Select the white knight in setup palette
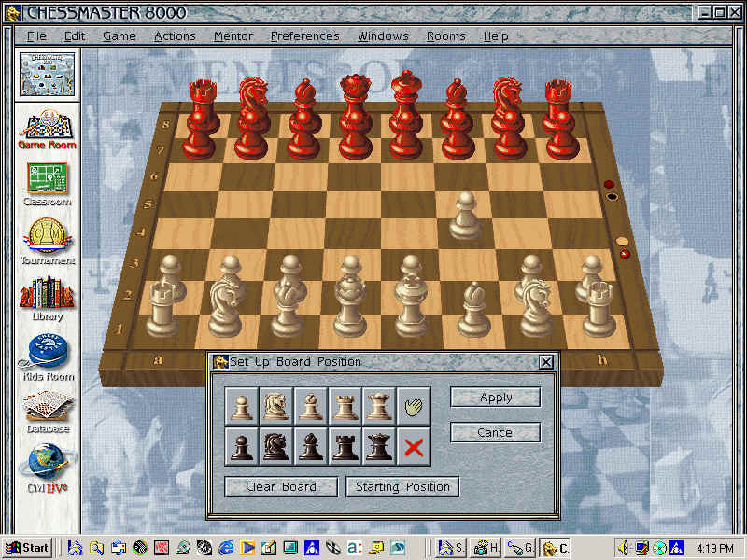 [275, 405]
